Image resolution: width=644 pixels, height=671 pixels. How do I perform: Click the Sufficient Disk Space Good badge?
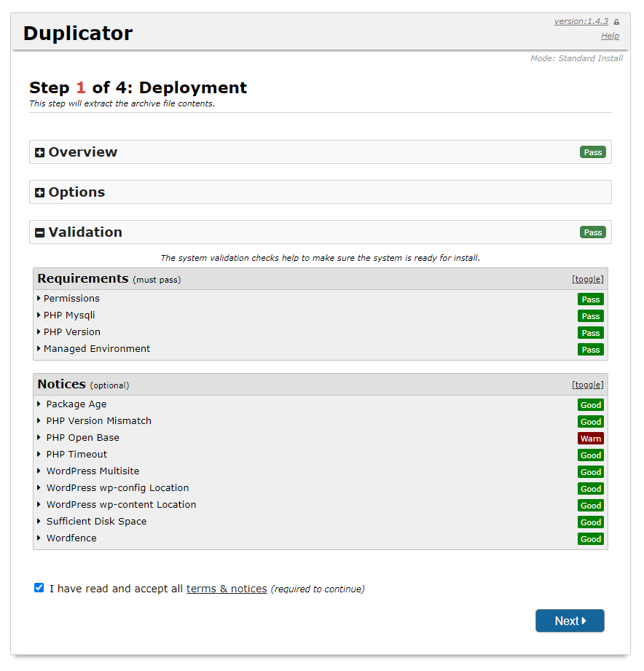[x=591, y=522]
